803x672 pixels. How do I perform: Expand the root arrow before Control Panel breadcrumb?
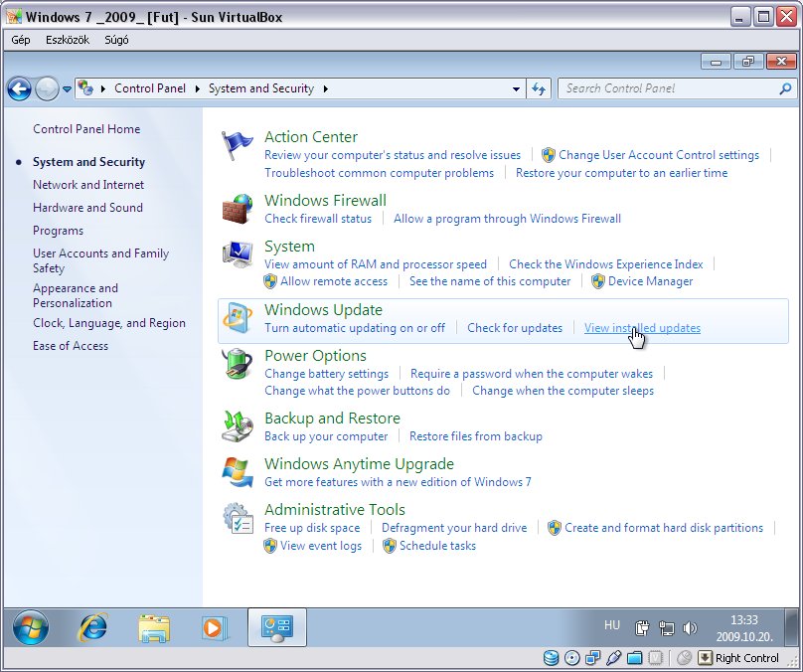tap(103, 88)
